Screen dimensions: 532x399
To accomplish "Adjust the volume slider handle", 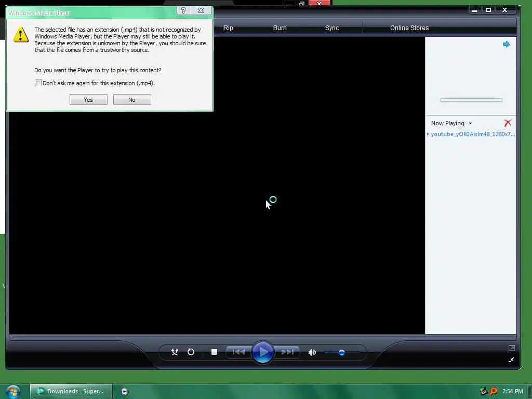I will pos(342,353).
